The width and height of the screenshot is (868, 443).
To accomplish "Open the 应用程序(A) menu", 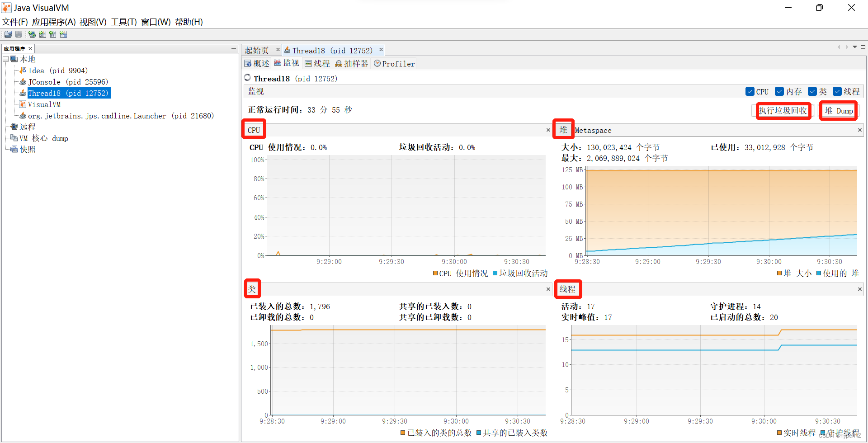I will (54, 22).
